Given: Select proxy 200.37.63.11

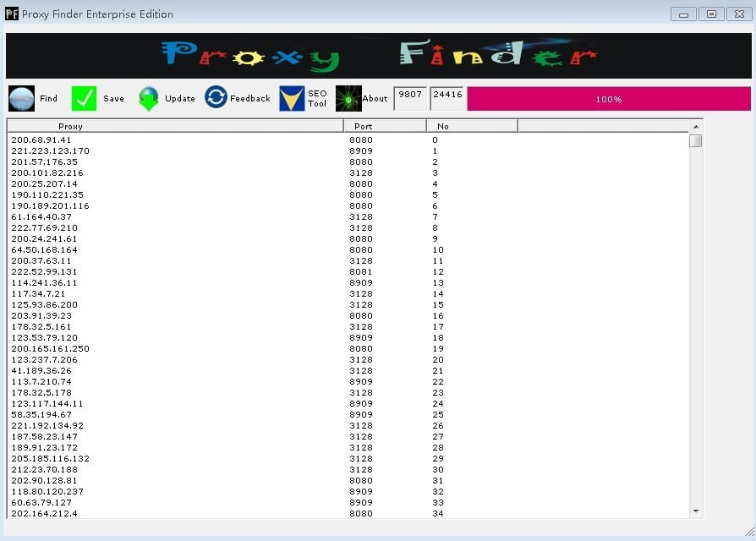Looking at the screenshot, I should tap(41, 260).
